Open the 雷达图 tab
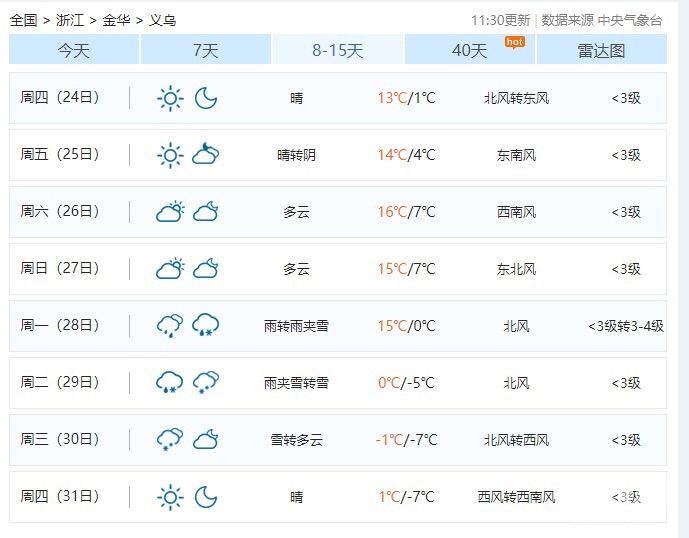Screen dimensions: 689x538 (x=601, y=50)
